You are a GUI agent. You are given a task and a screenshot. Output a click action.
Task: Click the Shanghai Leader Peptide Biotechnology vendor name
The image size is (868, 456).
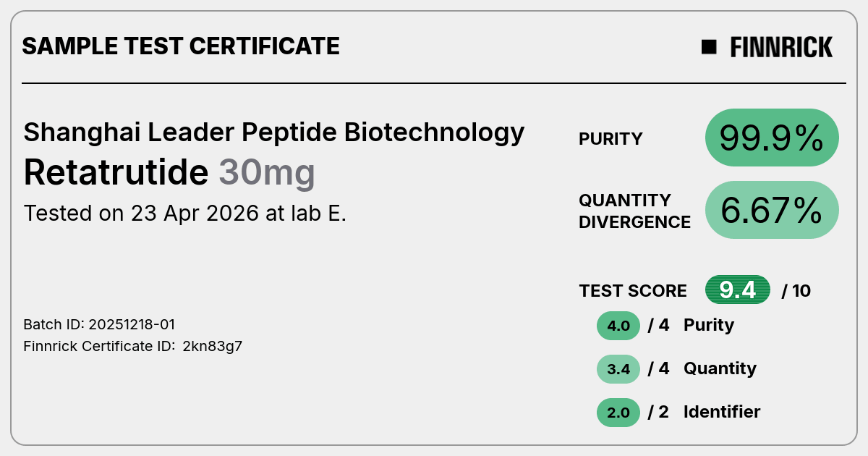pyautogui.click(x=274, y=132)
